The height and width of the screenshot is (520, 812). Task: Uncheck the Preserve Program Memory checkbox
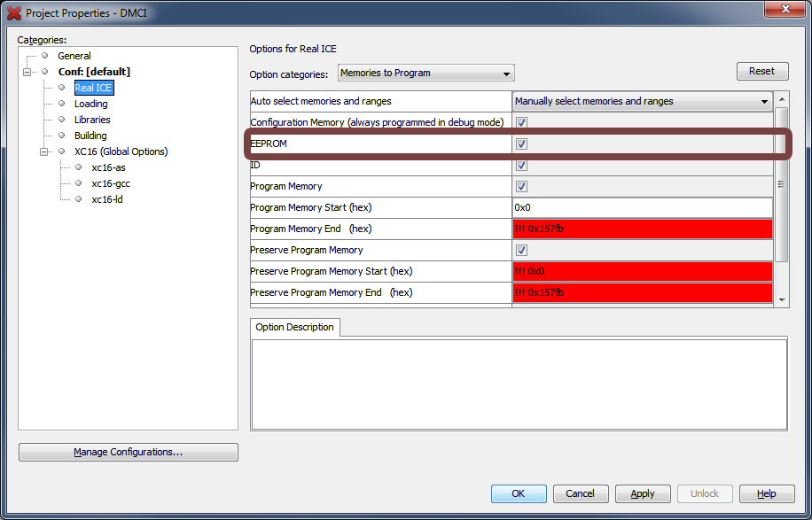521,250
